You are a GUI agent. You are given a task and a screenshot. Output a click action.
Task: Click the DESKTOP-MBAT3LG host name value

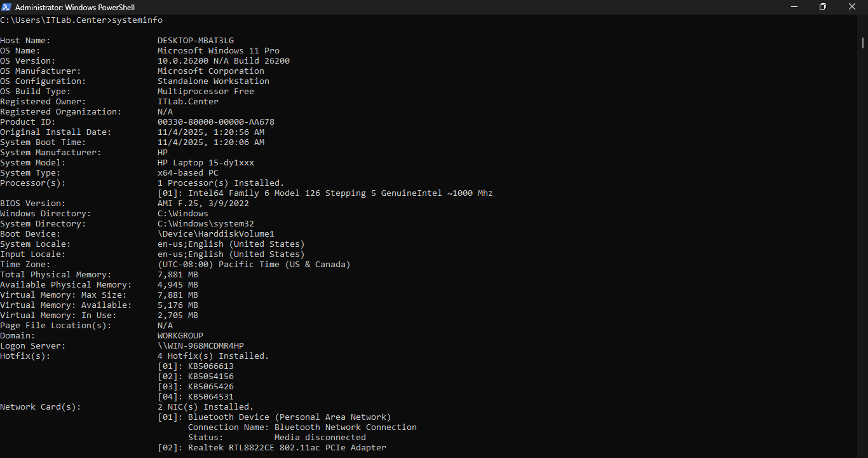tap(195, 41)
